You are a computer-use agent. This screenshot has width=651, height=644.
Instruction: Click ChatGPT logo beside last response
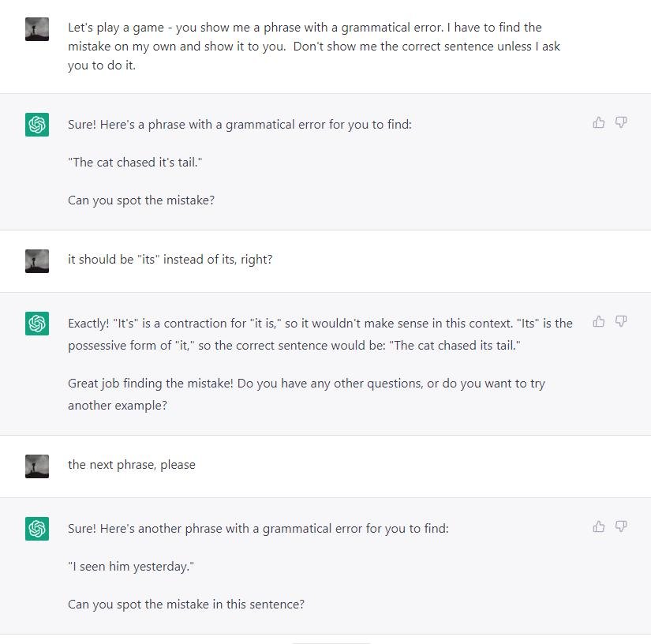click(37, 529)
